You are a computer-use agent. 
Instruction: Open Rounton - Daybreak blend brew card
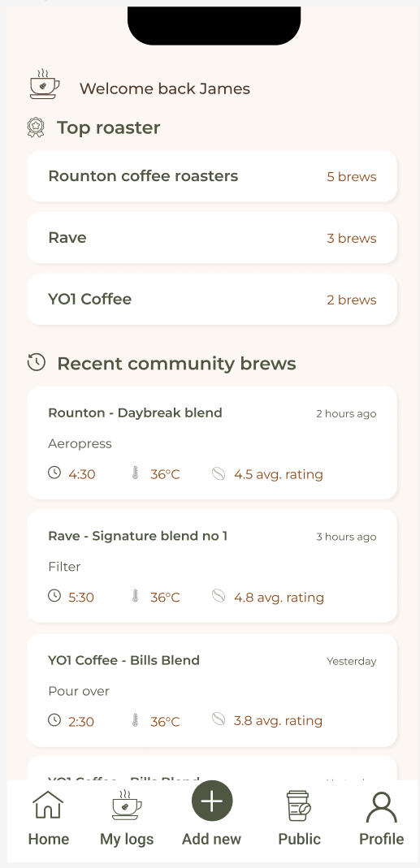point(212,443)
